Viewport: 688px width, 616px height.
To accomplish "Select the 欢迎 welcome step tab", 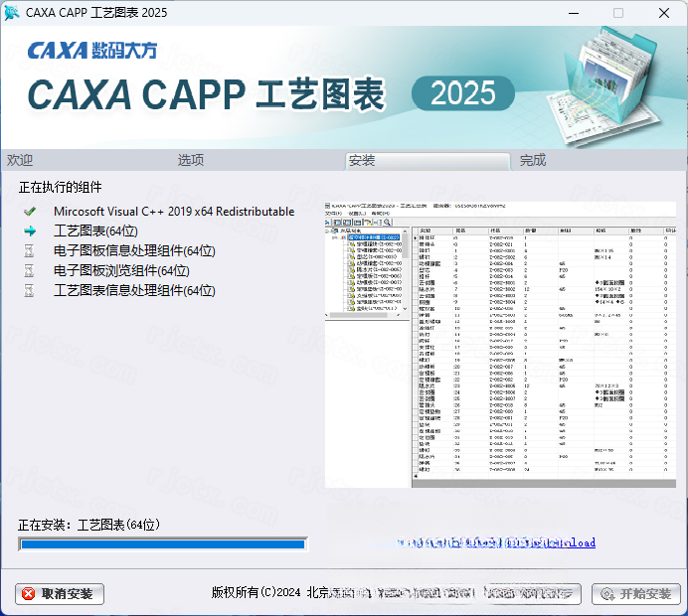I will [20, 160].
